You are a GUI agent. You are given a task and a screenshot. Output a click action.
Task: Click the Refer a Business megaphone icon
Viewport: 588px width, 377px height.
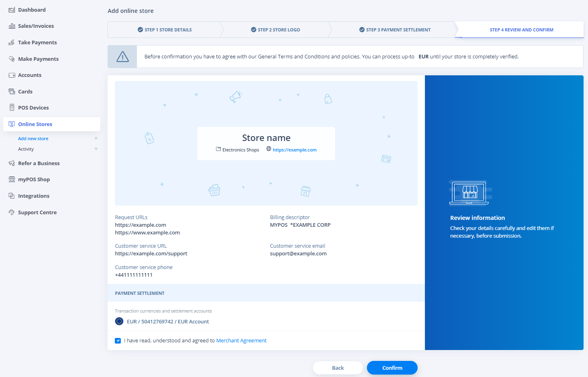point(12,163)
